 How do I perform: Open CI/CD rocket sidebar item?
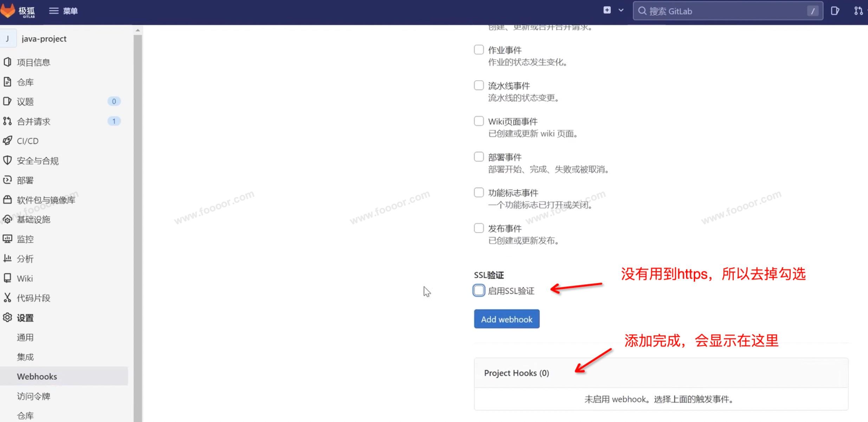tap(27, 141)
